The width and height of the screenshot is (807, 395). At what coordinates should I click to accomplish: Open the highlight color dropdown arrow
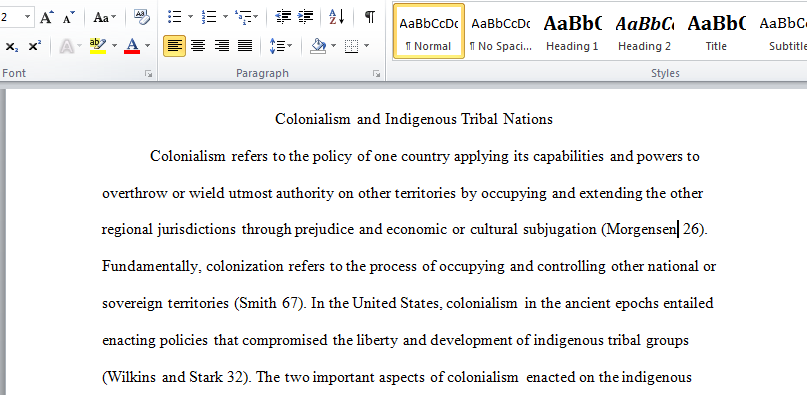[114, 46]
